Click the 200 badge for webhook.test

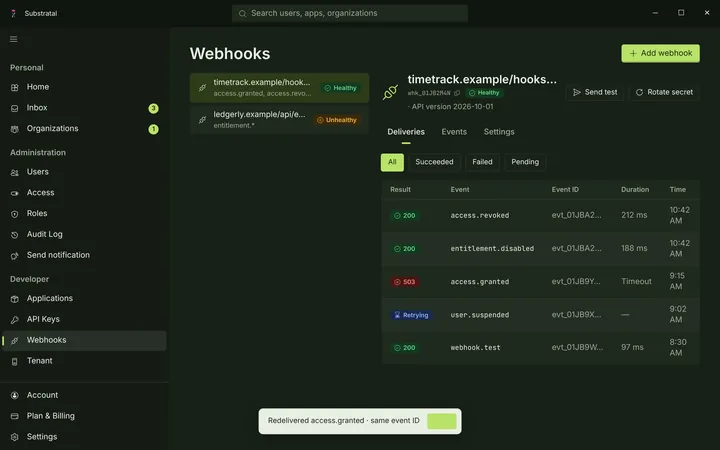coord(405,348)
